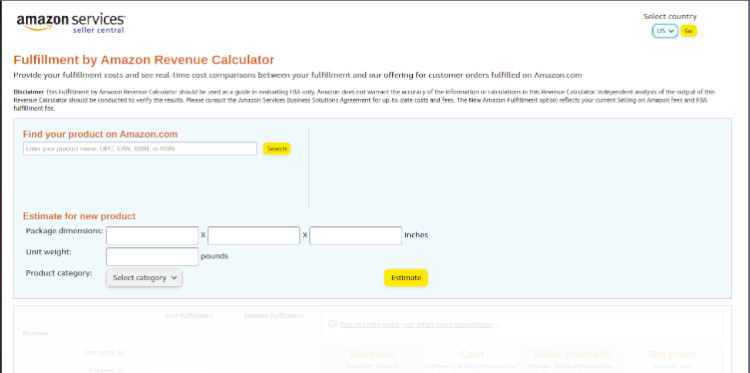
Task: Click the 'Package dimensions:' label
Action: point(64,231)
